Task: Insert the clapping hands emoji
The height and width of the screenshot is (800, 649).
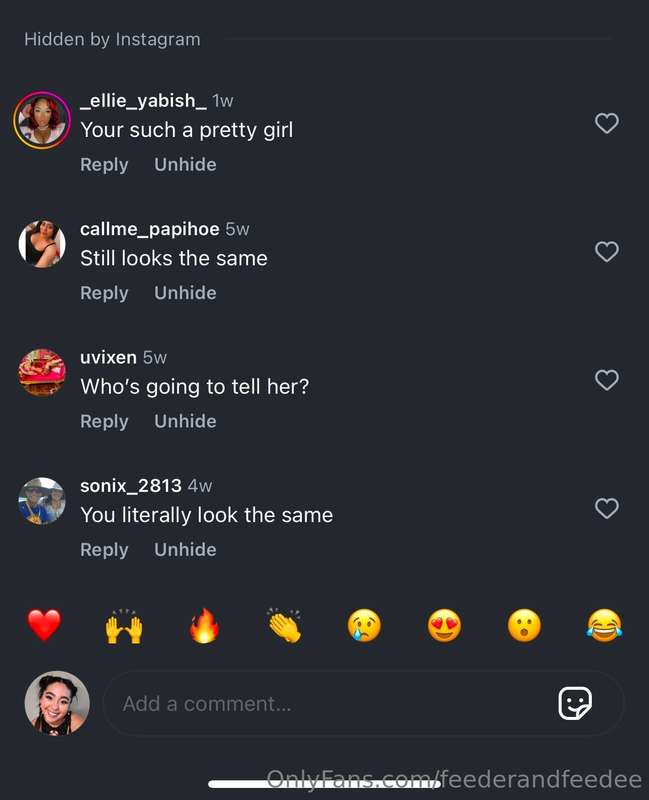Action: 284,626
